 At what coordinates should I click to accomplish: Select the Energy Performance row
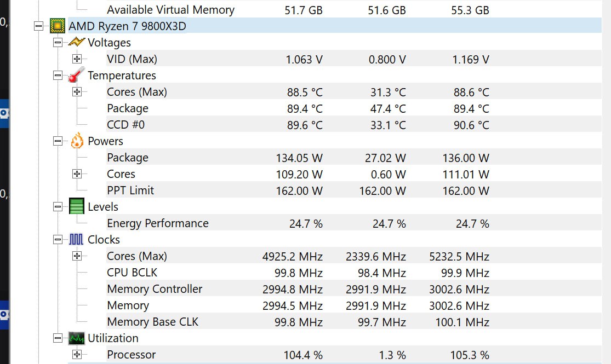coord(158,223)
